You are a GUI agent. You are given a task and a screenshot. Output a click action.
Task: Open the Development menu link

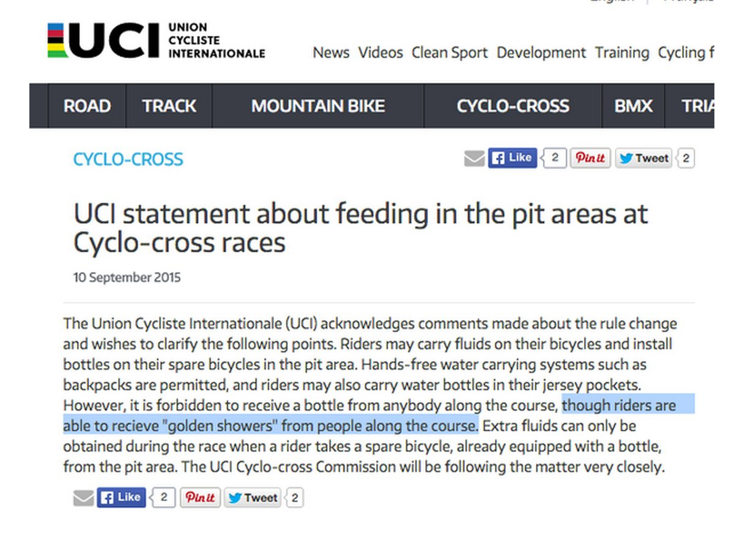tap(541, 53)
